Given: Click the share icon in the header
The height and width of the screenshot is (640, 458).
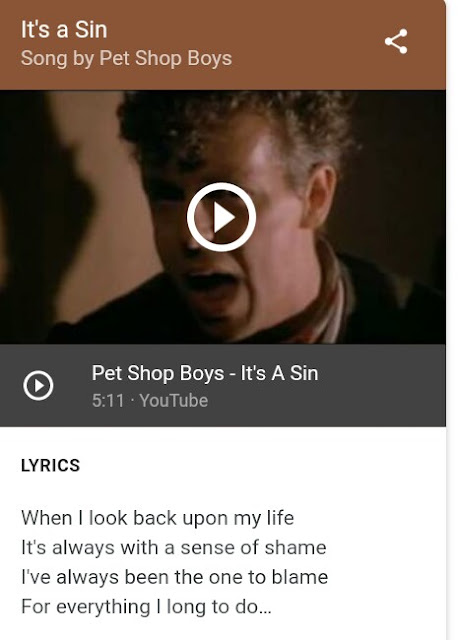Looking at the screenshot, I should (x=396, y=41).
